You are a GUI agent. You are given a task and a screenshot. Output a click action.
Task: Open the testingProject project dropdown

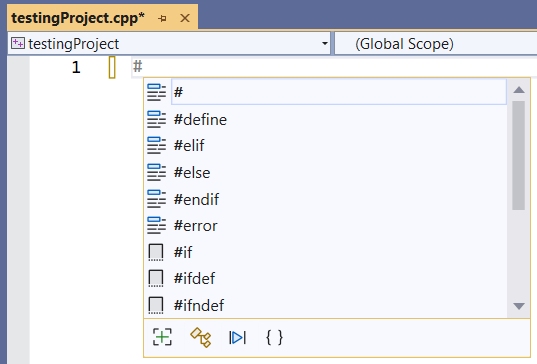pos(169,43)
